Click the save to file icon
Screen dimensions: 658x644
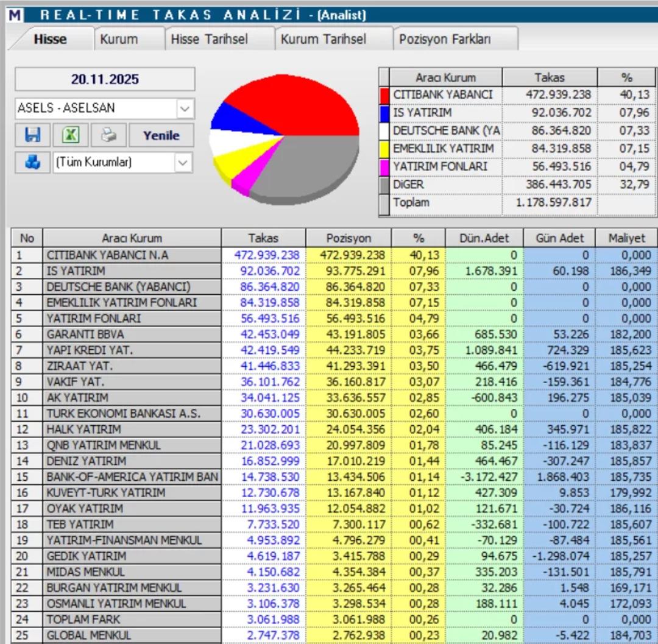[32, 135]
